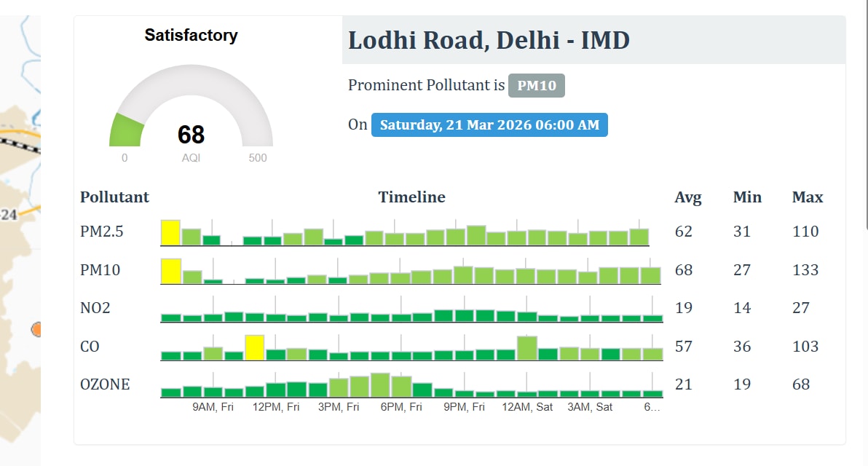The image size is (868, 466).
Task: Click the Lodhi Road, Delhi - IMD heading
Action: pyautogui.click(x=489, y=40)
